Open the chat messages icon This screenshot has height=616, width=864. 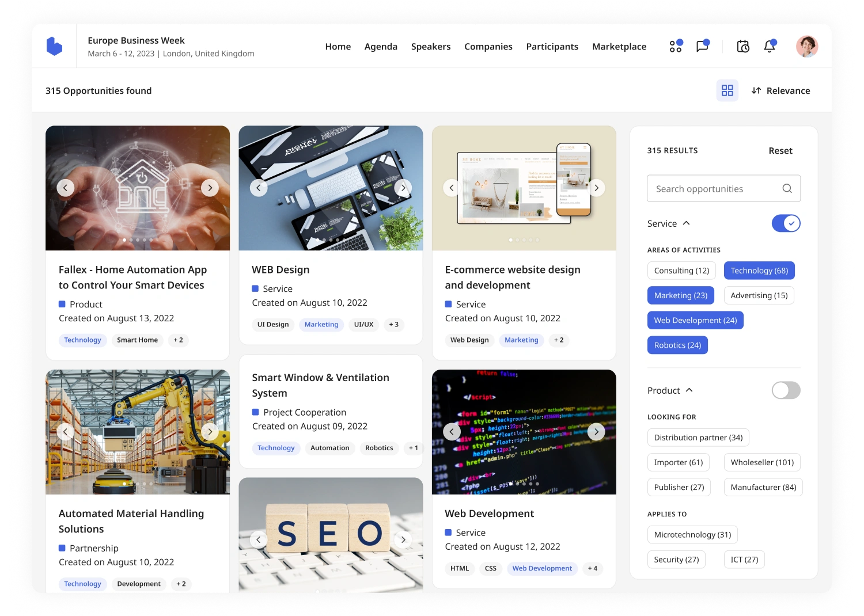(x=702, y=47)
